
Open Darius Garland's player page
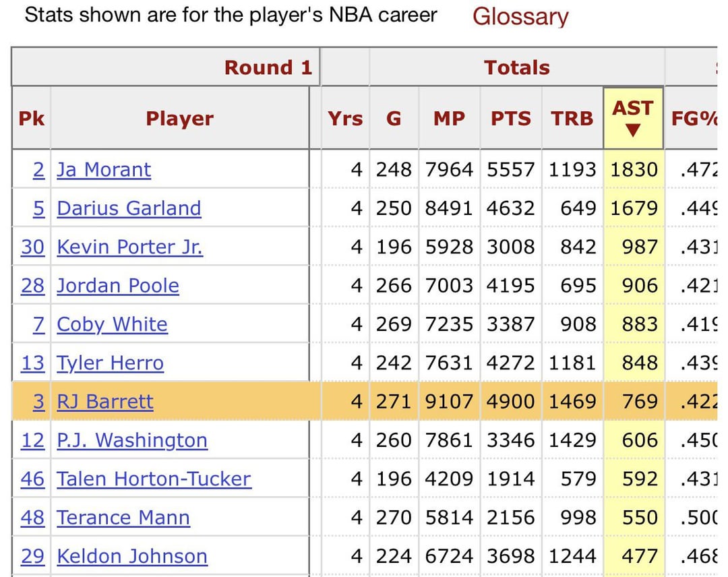click(x=129, y=208)
